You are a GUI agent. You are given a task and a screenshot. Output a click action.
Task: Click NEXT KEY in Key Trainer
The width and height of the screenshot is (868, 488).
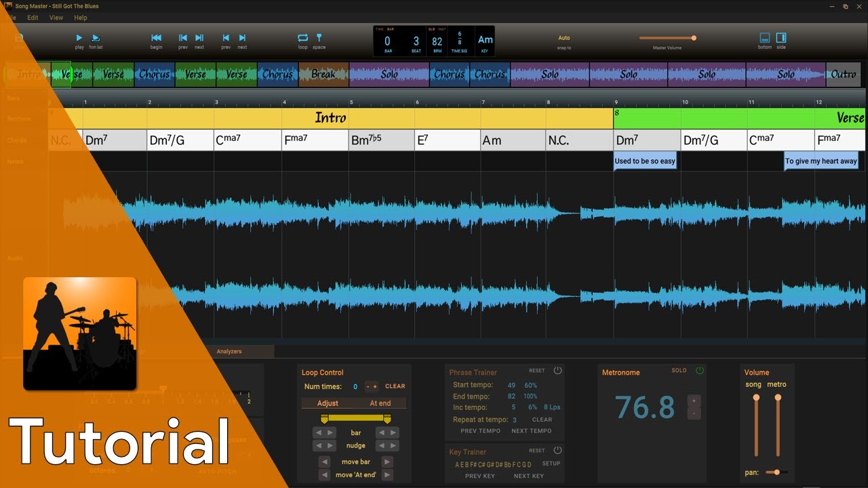529,476
